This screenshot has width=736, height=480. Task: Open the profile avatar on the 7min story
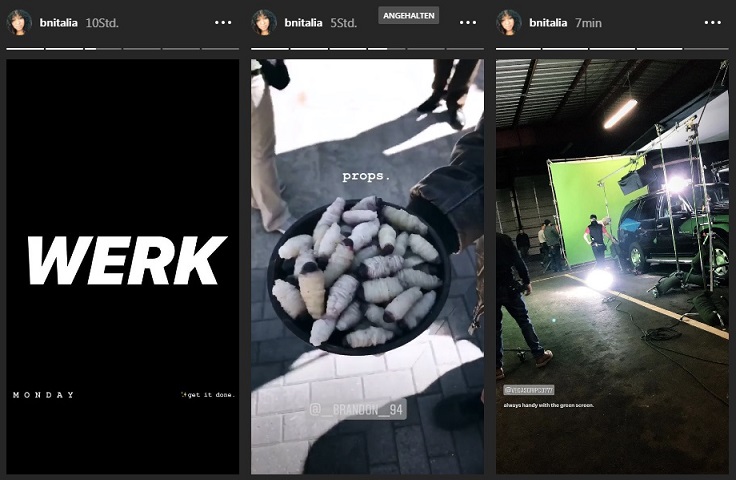tap(509, 23)
